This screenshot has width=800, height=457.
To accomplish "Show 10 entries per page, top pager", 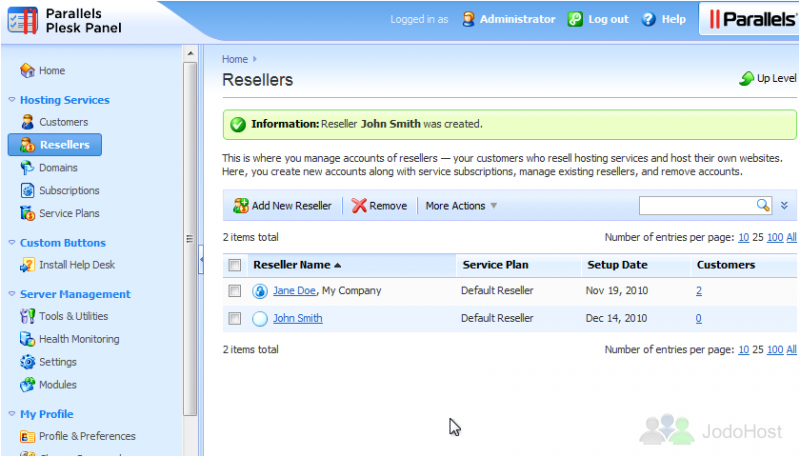I will [x=744, y=237].
